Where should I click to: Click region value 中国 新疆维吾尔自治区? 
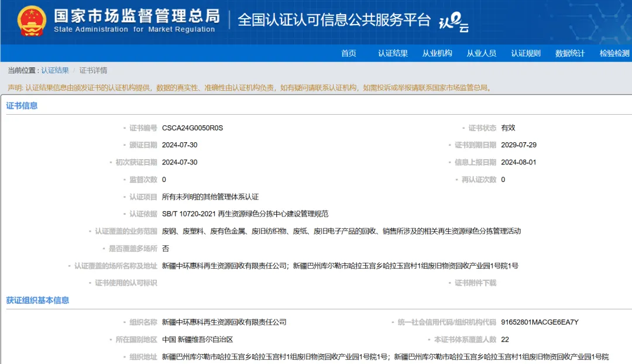tap(198, 340)
